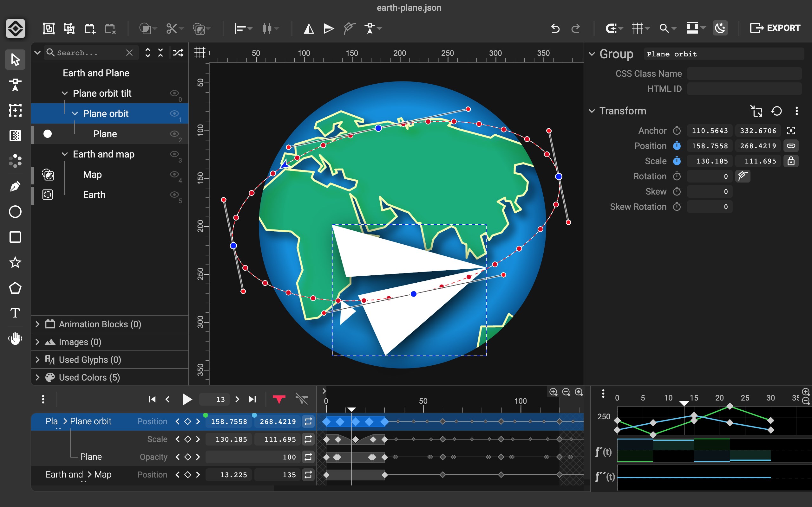Select the Pen tool in the left toolbar

click(15, 186)
